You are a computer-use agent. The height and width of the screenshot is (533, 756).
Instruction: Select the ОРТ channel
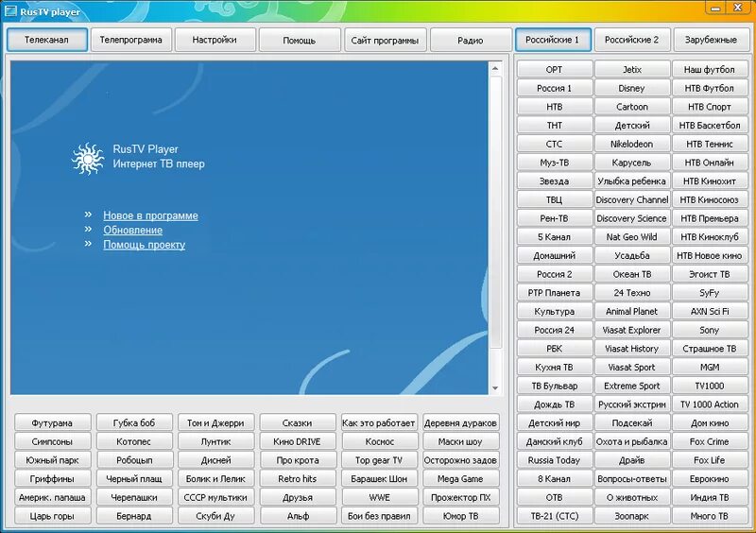click(554, 69)
